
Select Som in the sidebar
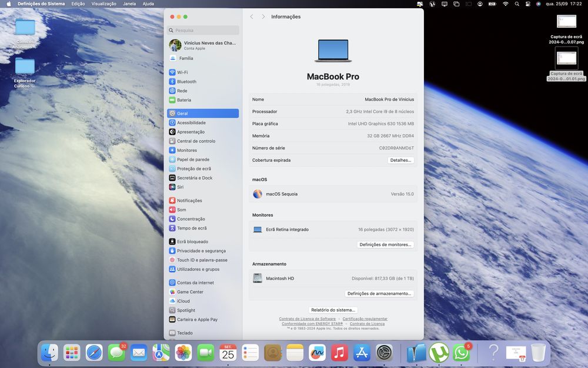(x=203, y=210)
